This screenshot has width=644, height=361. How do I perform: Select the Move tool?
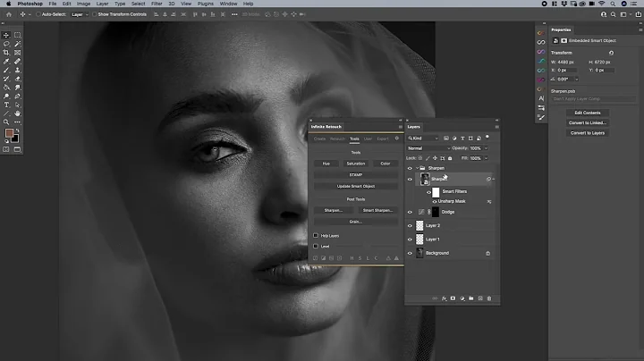tap(6, 35)
